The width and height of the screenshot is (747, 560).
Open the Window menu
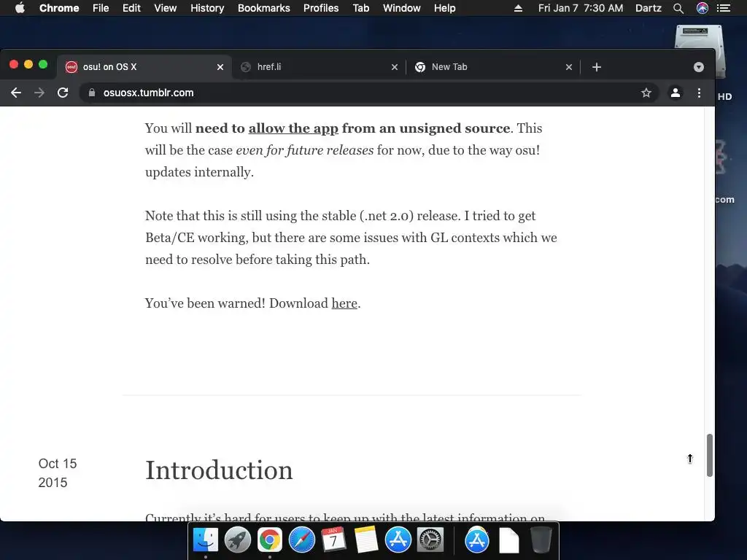tap(402, 8)
